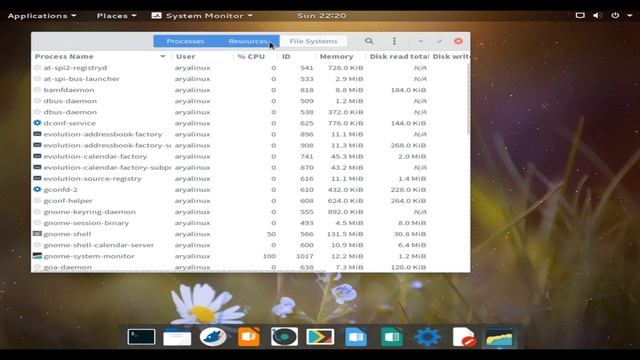Open the orange presentation app in dock
The width and height of the screenshot is (640, 360).
(249, 337)
